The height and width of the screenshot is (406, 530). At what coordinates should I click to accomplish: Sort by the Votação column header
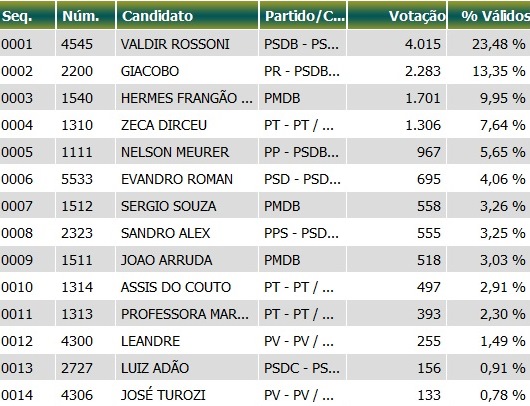click(397, 15)
